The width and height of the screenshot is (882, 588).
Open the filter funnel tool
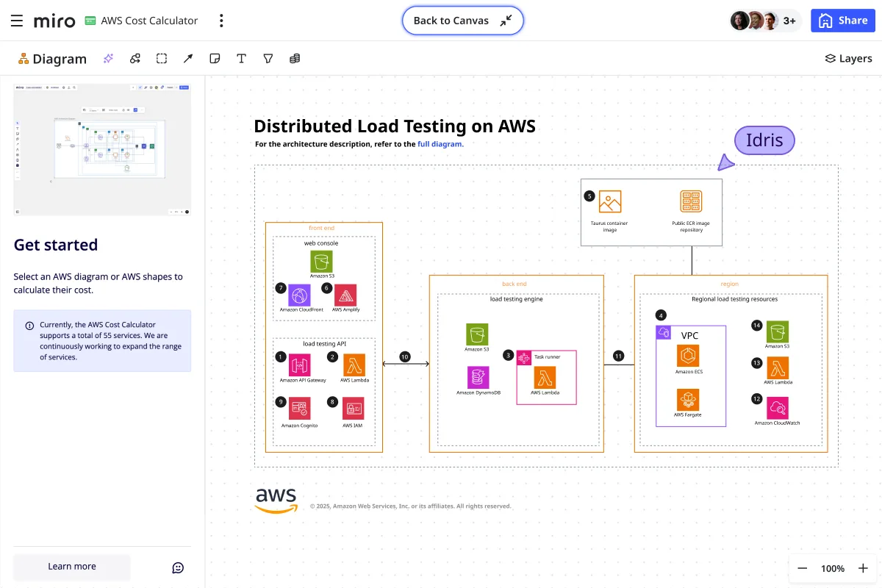tap(268, 59)
